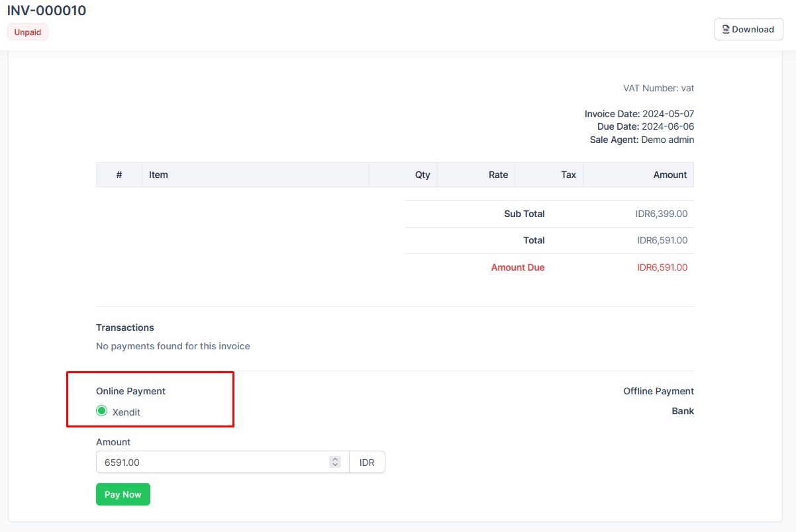Viewport: 796px width, 532px height.
Task: Click the Transactions heading
Action: click(x=124, y=328)
